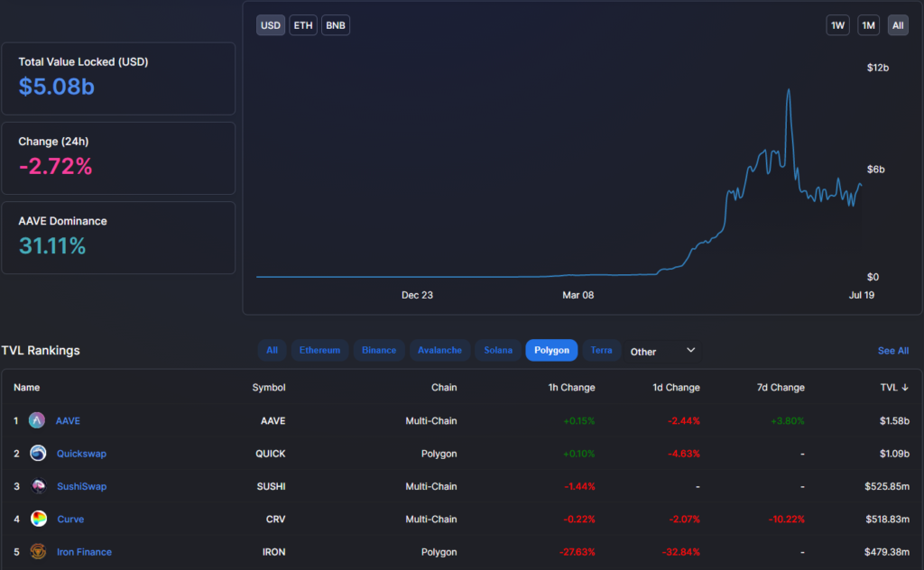Switch chart currency to BNB
This screenshot has height=570, width=924.
(x=335, y=25)
